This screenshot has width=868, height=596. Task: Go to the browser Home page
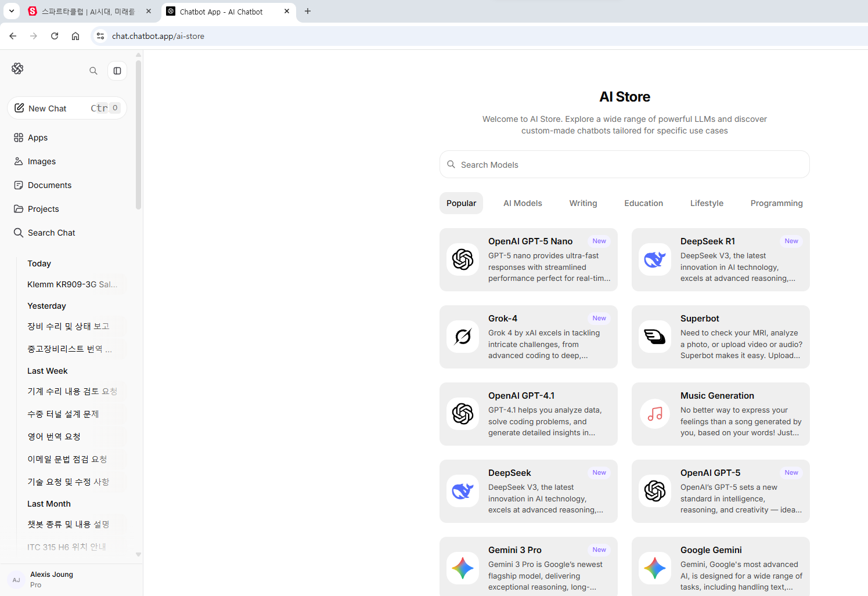75,36
